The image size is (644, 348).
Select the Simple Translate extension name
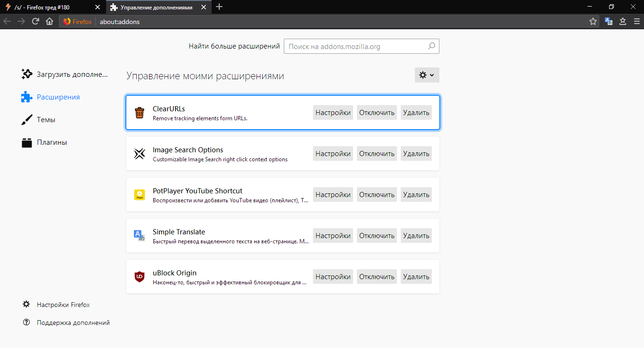(179, 232)
